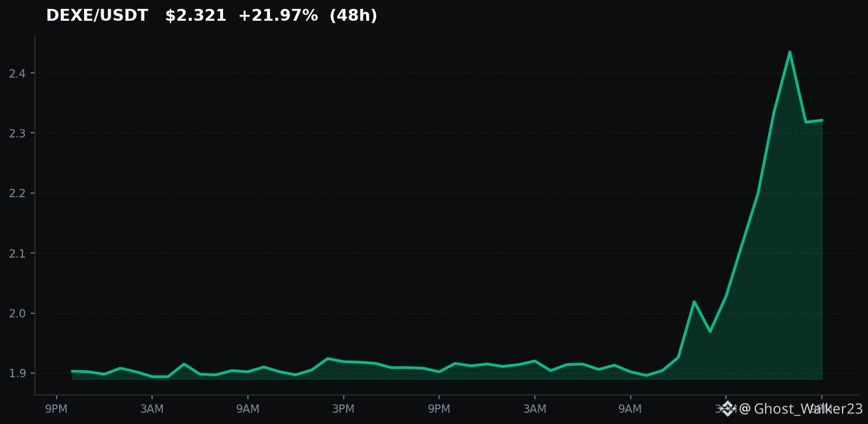
Task: Click the 2.3 y-axis label
Action: click(x=18, y=133)
